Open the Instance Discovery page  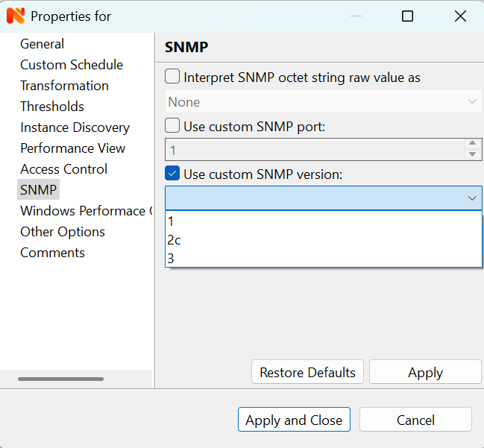(x=75, y=127)
